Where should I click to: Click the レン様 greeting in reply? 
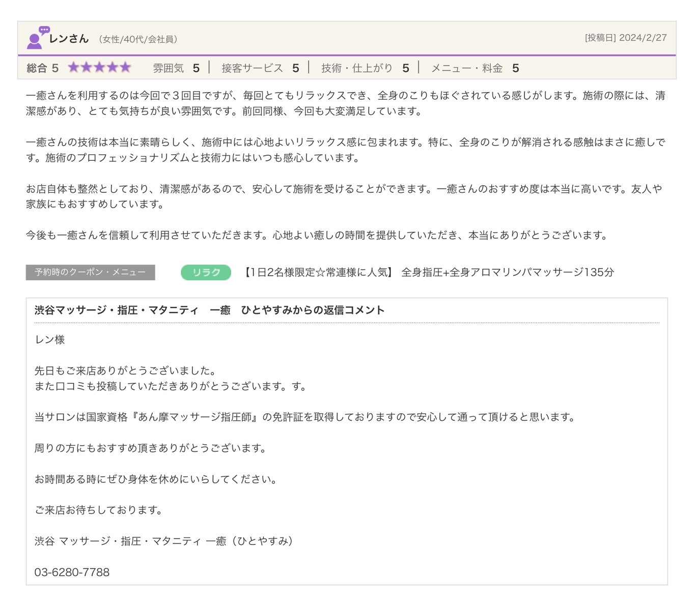[x=50, y=339]
